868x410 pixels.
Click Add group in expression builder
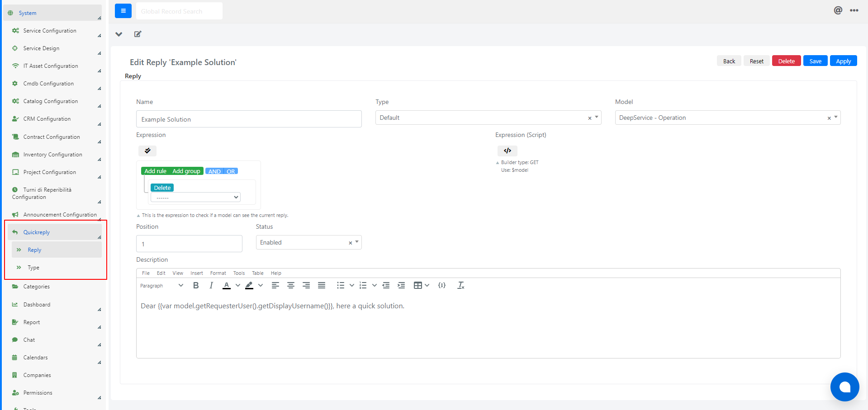186,171
